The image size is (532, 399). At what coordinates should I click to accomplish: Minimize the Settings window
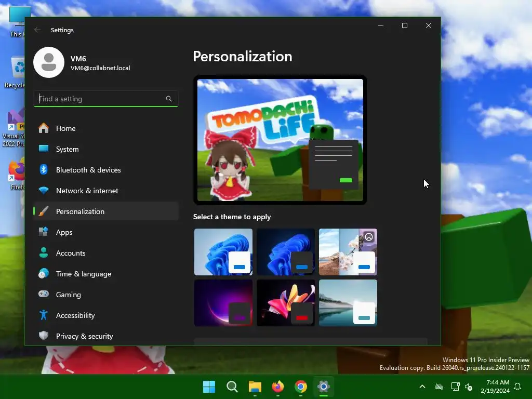(381, 25)
